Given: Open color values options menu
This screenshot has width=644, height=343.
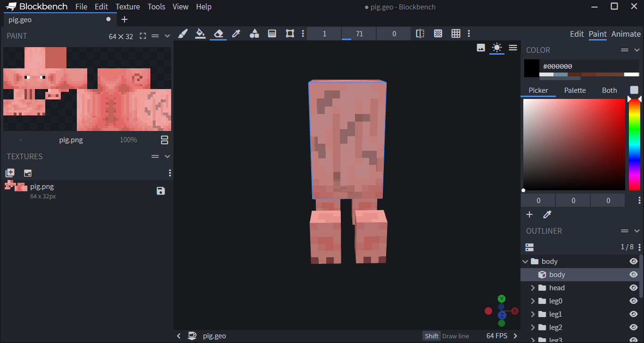Looking at the screenshot, I should coord(639,200).
